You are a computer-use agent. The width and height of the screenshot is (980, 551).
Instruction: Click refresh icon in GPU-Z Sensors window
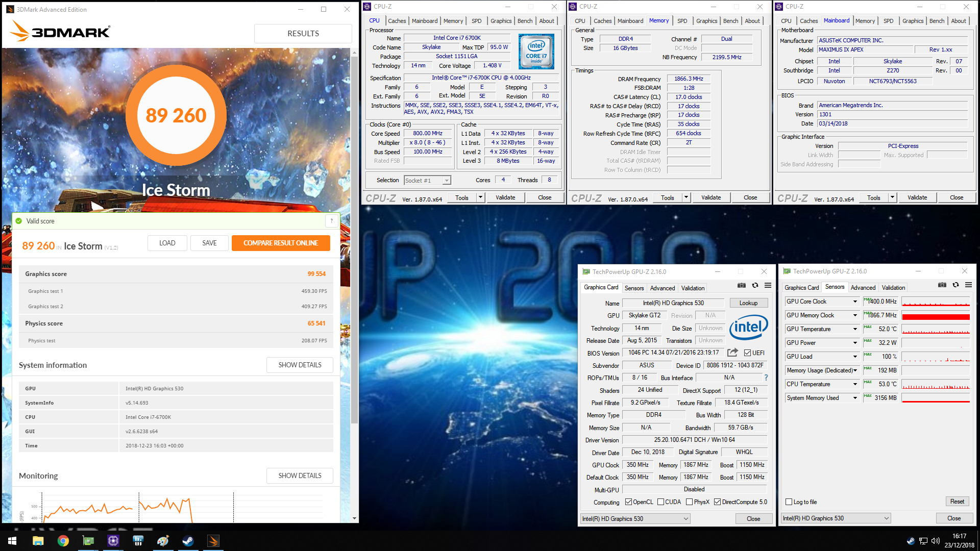955,285
